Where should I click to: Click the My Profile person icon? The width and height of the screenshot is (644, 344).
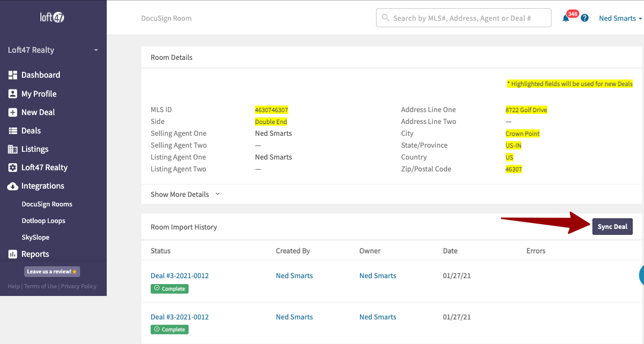click(12, 94)
